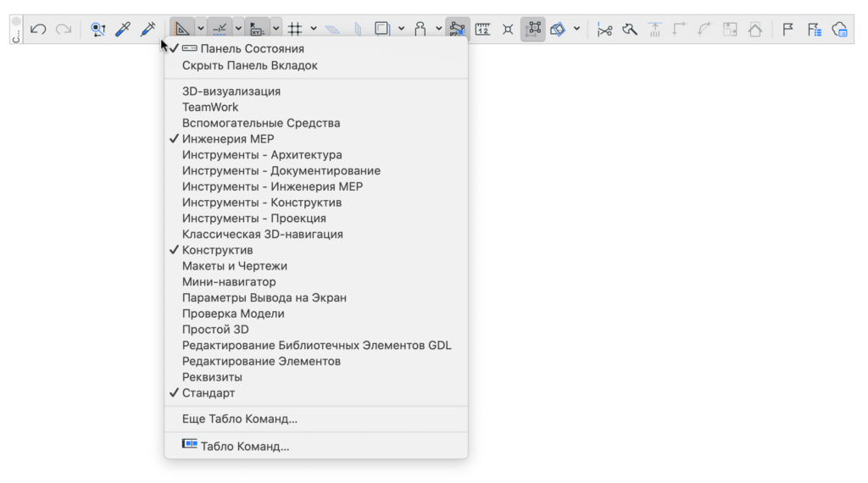Click the measure ruler tool icon
This screenshot has height=483, width=868.
[x=482, y=30]
